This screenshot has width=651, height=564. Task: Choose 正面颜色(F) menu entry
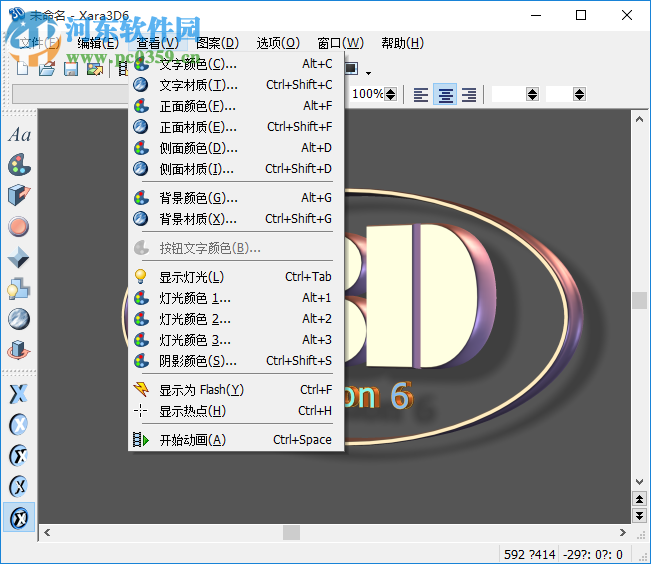pos(236,106)
